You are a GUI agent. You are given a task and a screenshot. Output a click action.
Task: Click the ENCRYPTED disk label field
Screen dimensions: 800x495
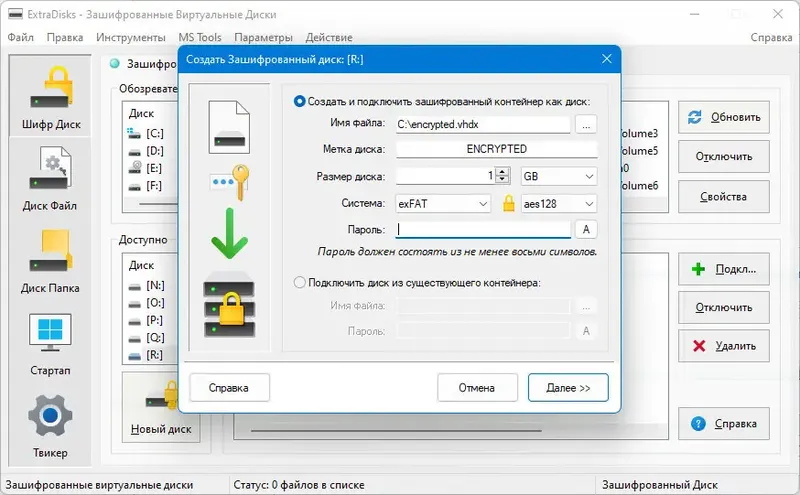point(496,149)
